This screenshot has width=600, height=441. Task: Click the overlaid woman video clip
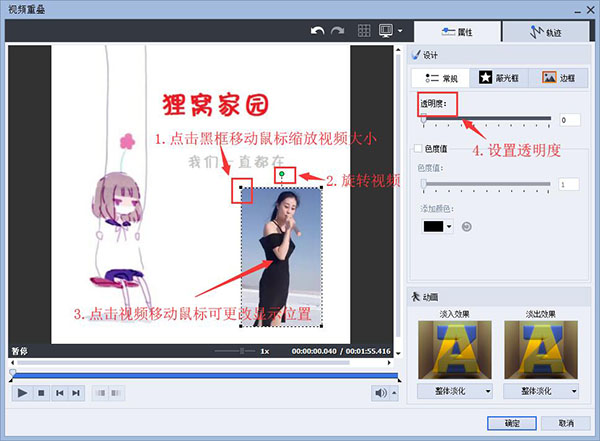click(x=281, y=257)
